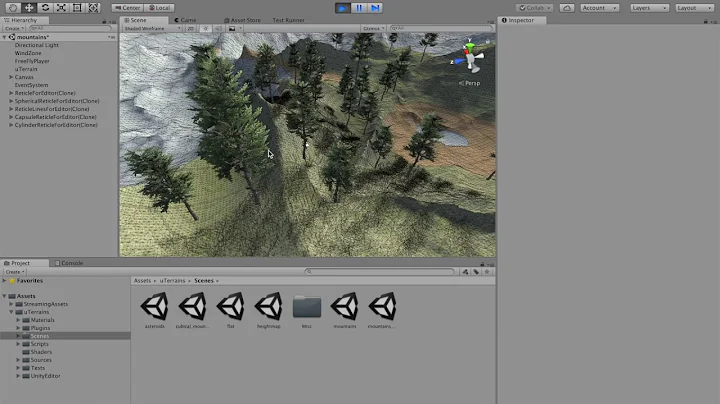Toggle scene effects image button

coord(232,28)
